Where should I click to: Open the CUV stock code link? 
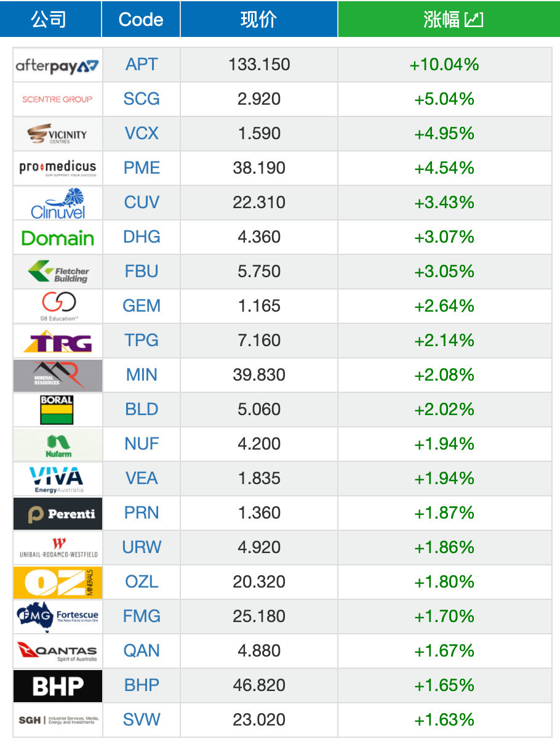[x=142, y=203]
